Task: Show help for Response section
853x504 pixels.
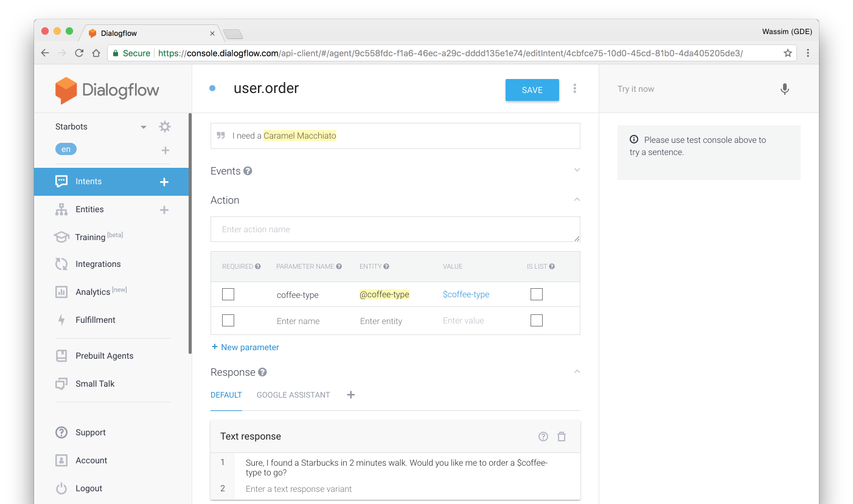Action: 262,372
